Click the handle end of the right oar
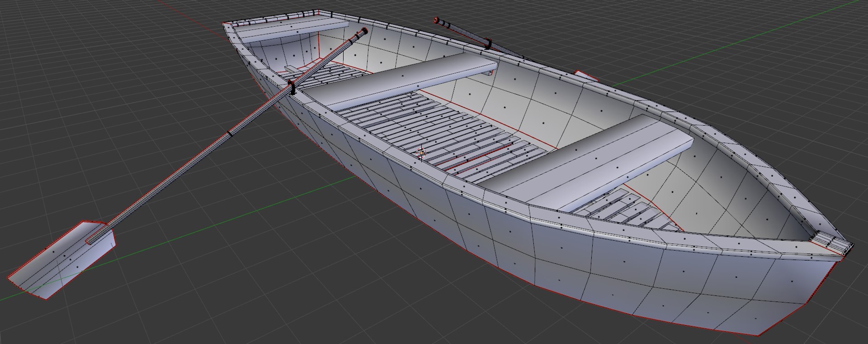This screenshot has height=344, width=868. coord(437,20)
